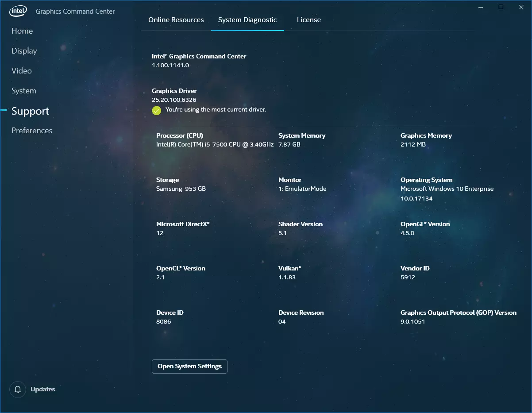Click the Graphics Driver heading
The image size is (532, 413).
click(174, 91)
